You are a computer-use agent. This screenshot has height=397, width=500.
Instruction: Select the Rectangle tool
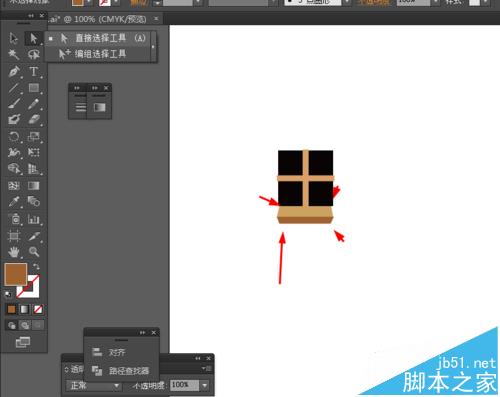tap(33, 88)
